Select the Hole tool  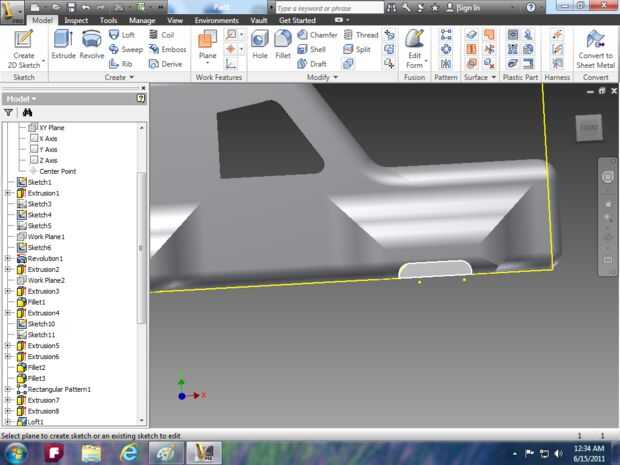tap(260, 45)
